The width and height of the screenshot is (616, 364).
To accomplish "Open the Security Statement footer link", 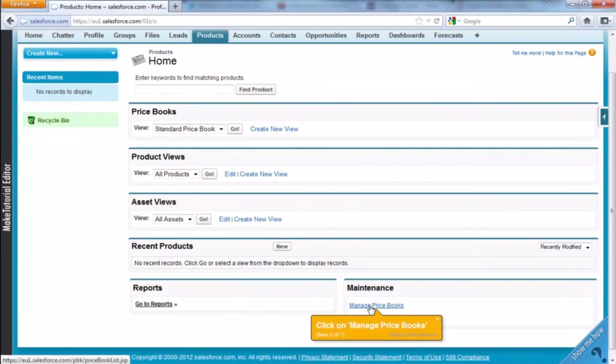I will pyautogui.click(x=377, y=357).
